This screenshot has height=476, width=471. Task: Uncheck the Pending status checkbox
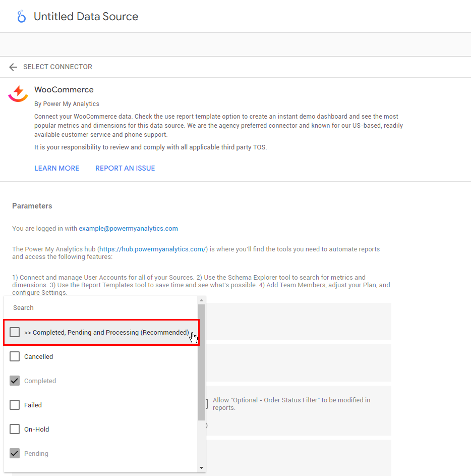click(x=15, y=453)
